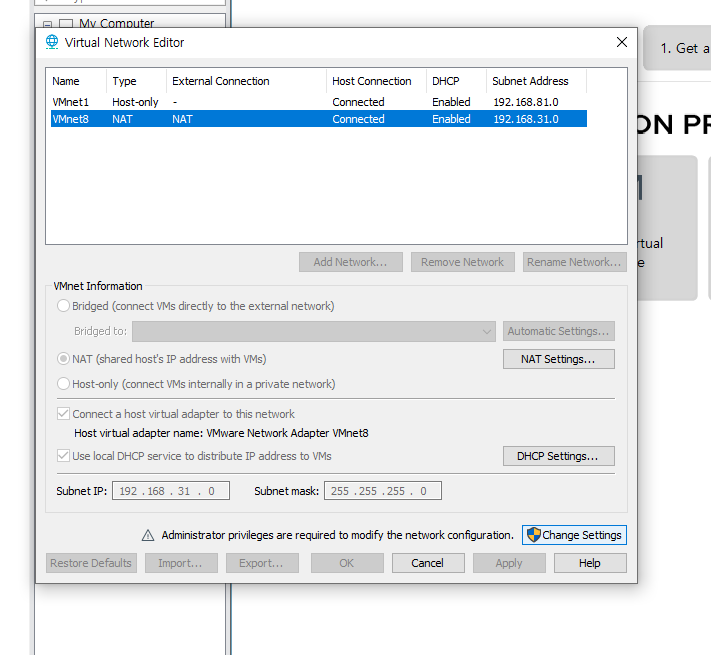Click the Subnet IP field
The image size is (711, 655).
point(171,491)
